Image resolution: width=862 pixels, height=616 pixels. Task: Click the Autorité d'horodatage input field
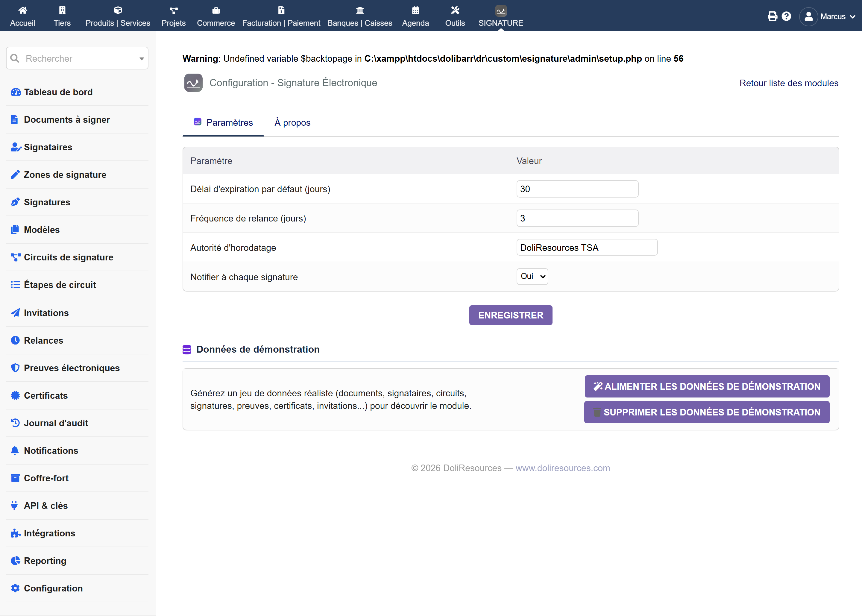587,247
